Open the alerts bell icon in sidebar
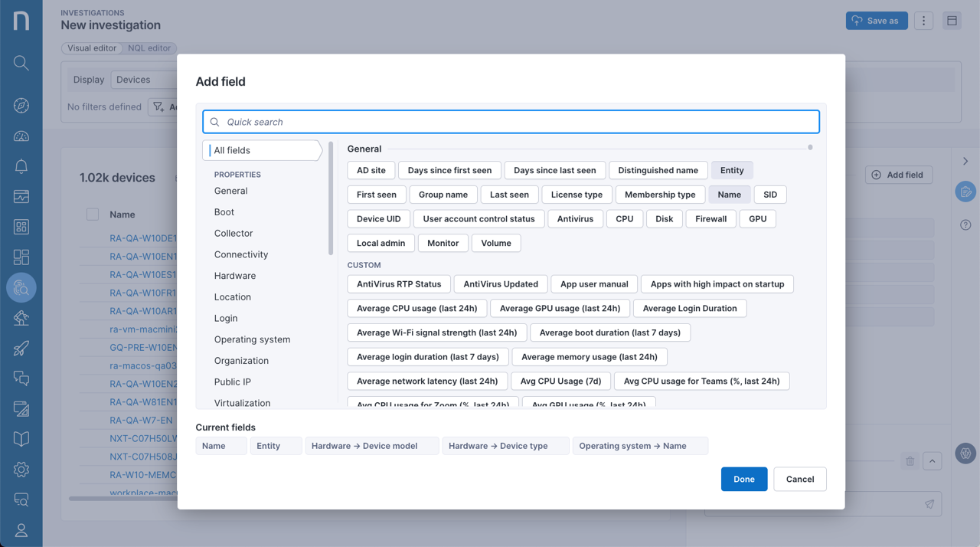The image size is (980, 547). [x=21, y=166]
